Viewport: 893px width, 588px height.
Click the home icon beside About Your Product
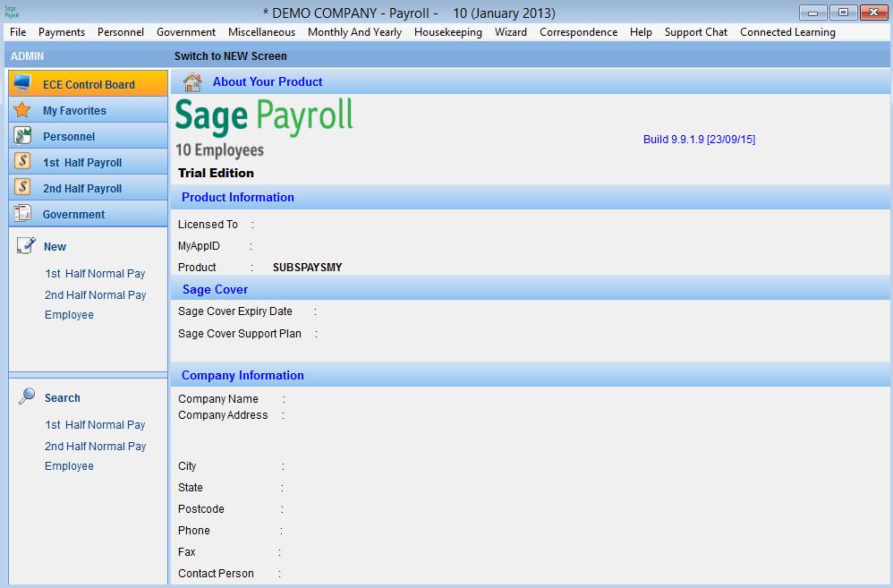[x=192, y=82]
